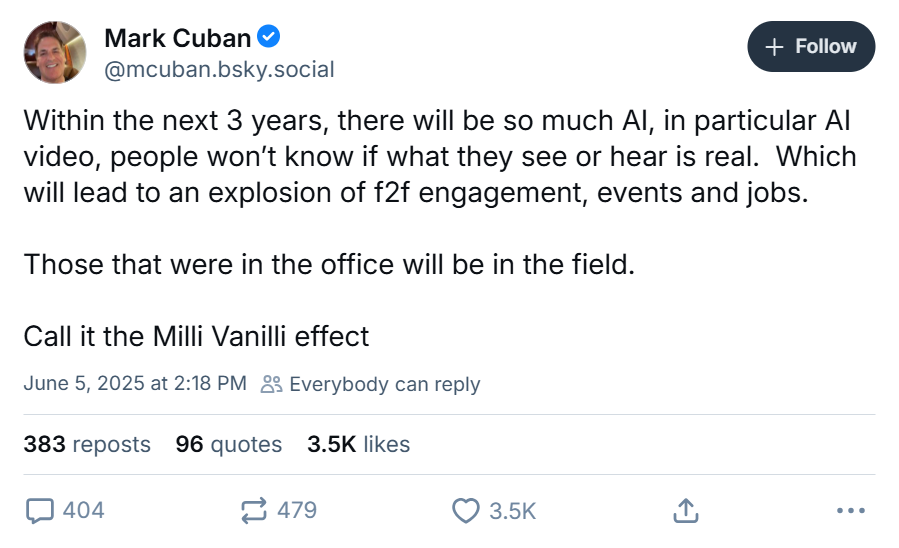Click the people icon beside reply settings

point(270,384)
